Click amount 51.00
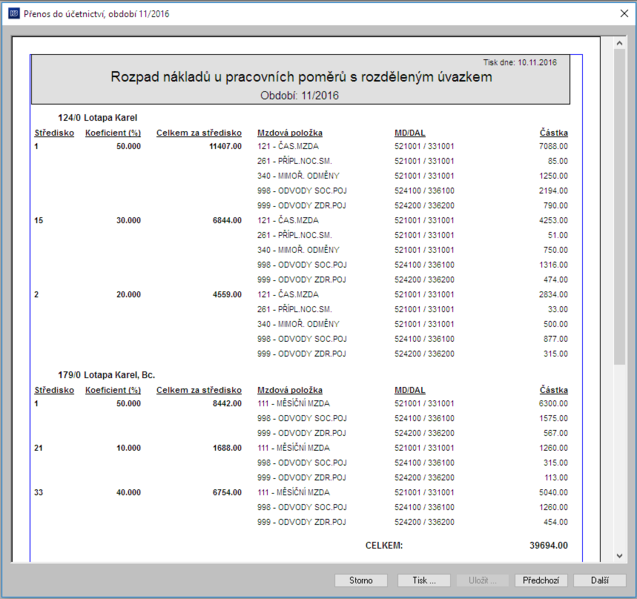The image size is (637, 599). point(558,235)
